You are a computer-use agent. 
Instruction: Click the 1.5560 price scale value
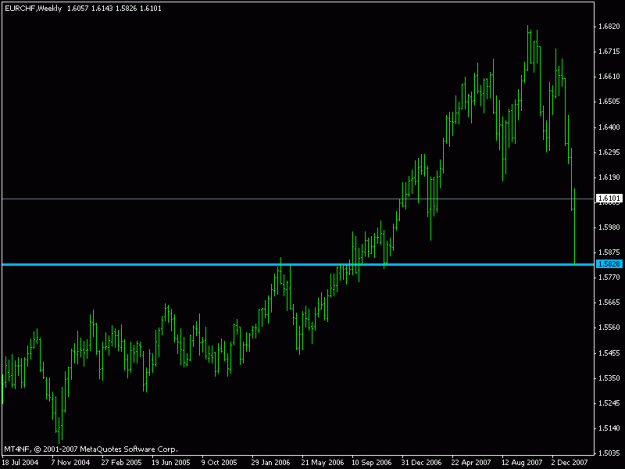coord(609,328)
